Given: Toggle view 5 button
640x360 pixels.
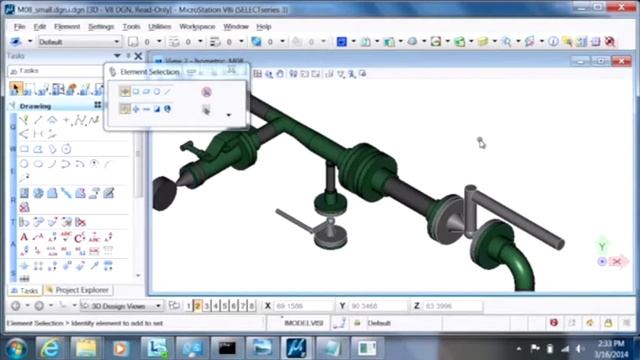Looking at the screenshot, I should pyautogui.click(x=224, y=306).
